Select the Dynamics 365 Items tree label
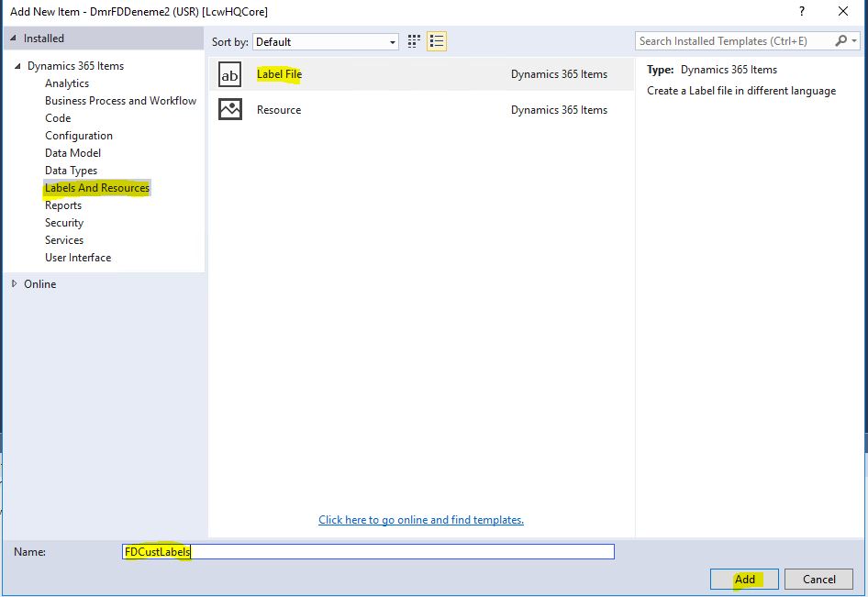Screen dimensions: 868x597 pos(76,66)
